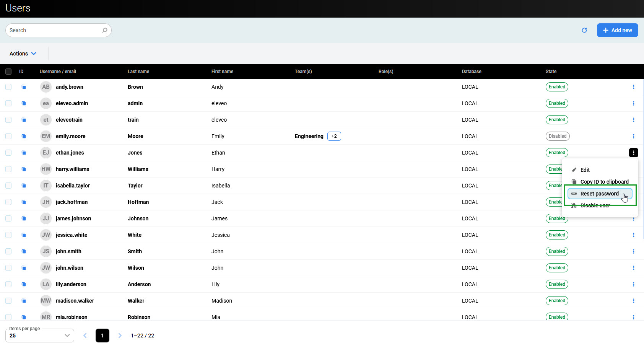Image resolution: width=644 pixels, height=347 pixels.
Task: Click page 1 pagination button
Action: pos(102,336)
